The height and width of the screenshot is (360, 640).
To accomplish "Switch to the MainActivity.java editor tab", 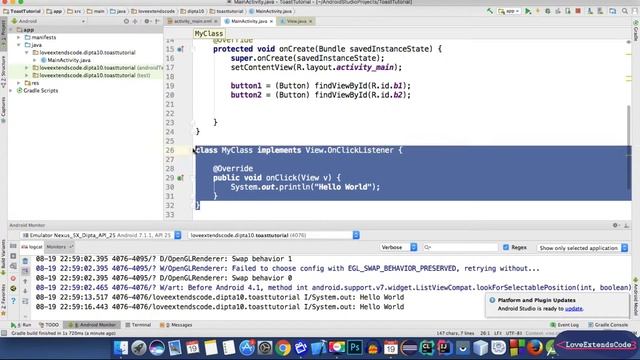I will point(248,21).
